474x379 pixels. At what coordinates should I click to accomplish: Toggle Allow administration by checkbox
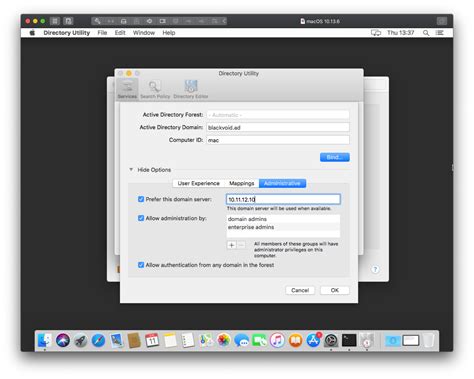(141, 218)
